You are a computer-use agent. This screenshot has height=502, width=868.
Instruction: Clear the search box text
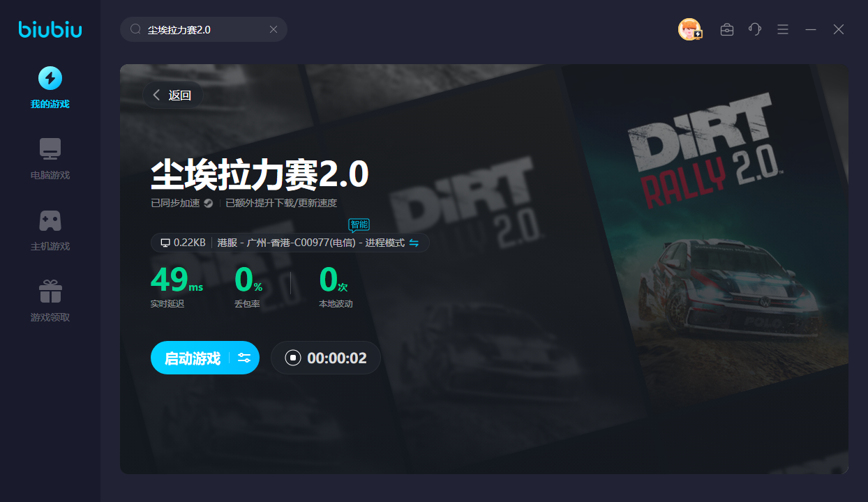(274, 29)
